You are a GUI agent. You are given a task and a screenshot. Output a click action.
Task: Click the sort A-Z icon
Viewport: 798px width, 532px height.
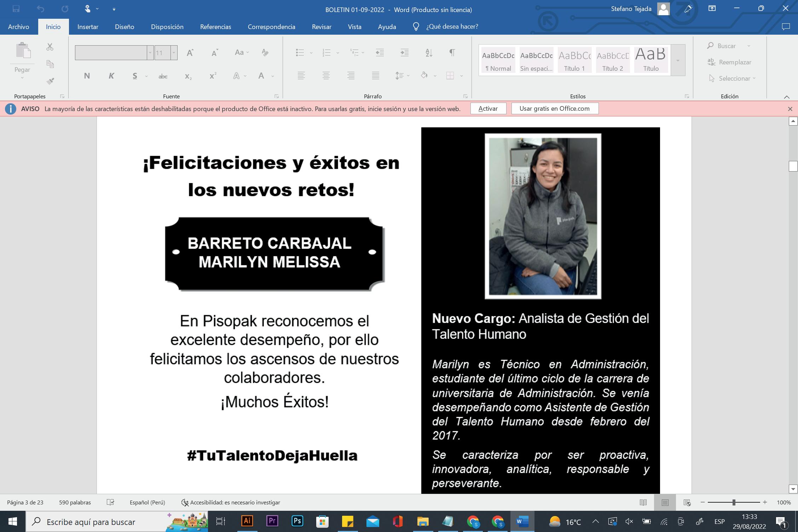pyautogui.click(x=429, y=53)
